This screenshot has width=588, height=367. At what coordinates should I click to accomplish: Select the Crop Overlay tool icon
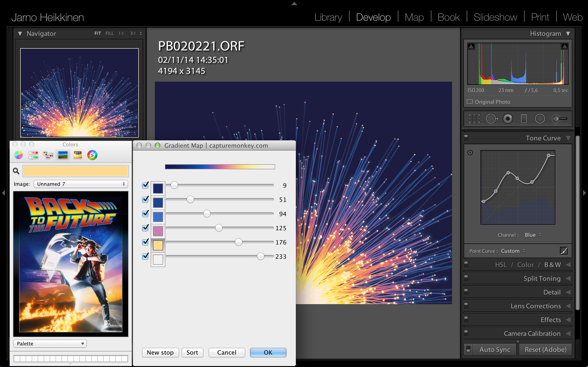coord(474,119)
